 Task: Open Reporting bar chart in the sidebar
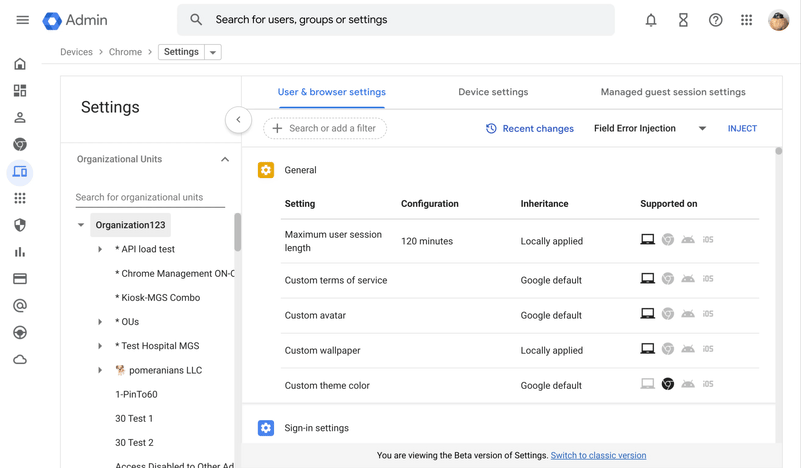pos(20,252)
